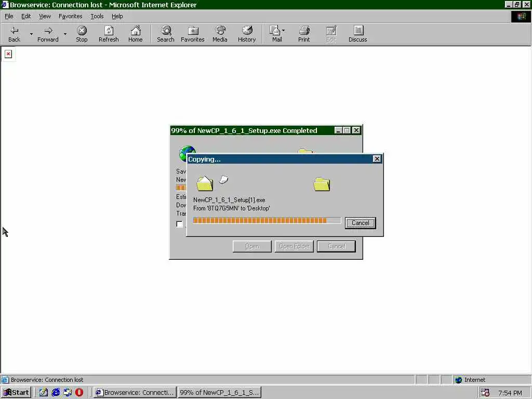Expand the Mail button dropdown arrow

(283, 31)
